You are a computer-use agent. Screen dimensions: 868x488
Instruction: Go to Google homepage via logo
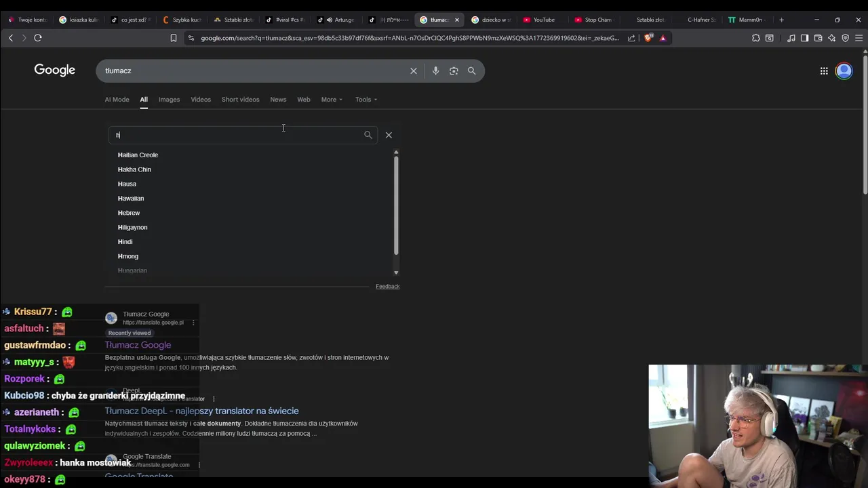pyautogui.click(x=55, y=70)
